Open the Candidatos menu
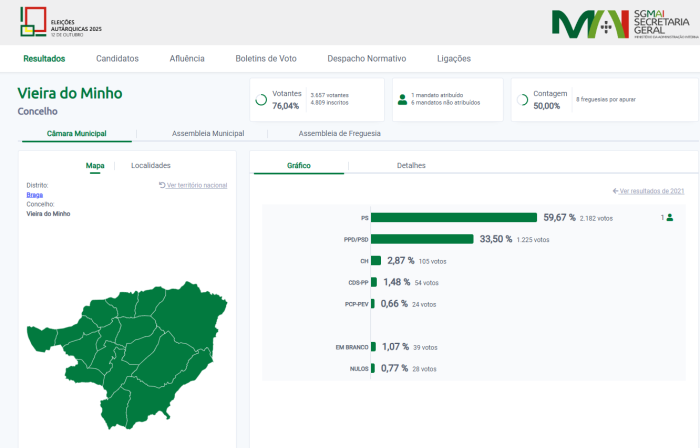This screenshot has height=448, width=700. [x=117, y=59]
